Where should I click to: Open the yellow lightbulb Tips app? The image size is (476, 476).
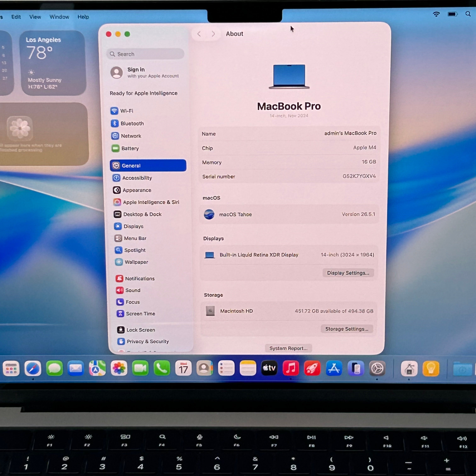pyautogui.click(x=431, y=369)
